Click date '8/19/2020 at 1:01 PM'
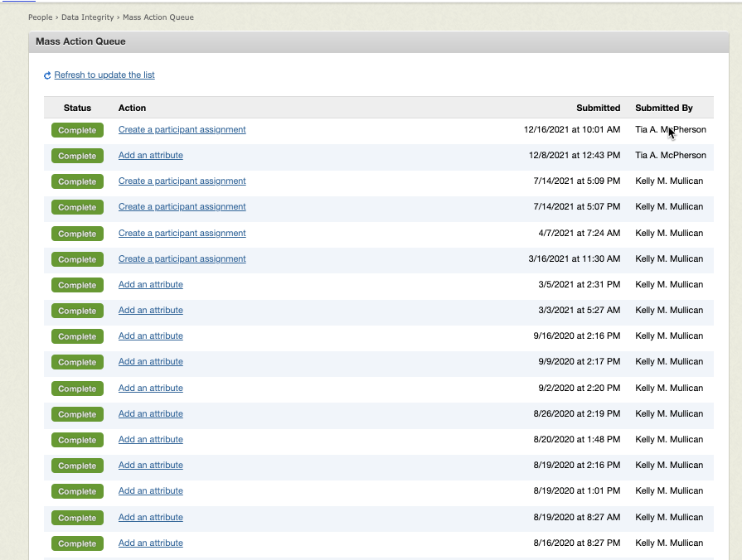The width and height of the screenshot is (742, 560). [577, 490]
